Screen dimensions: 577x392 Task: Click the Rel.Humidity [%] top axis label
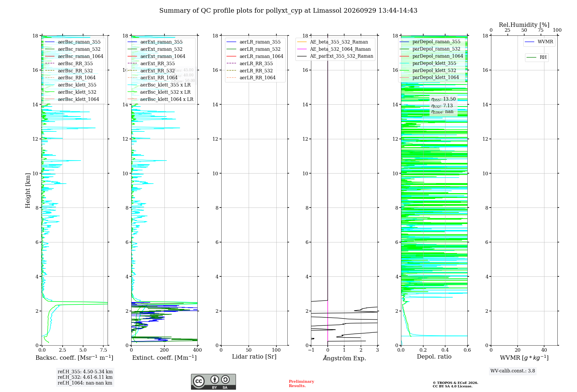(524, 25)
